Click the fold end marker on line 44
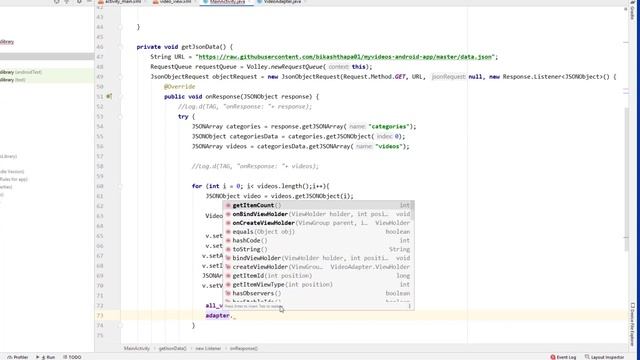 click(120, 27)
